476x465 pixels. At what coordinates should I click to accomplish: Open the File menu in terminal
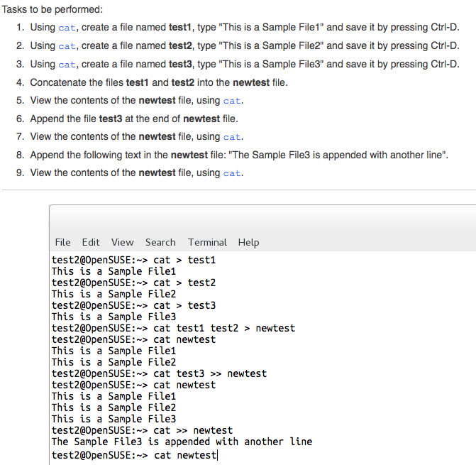pyautogui.click(x=62, y=242)
